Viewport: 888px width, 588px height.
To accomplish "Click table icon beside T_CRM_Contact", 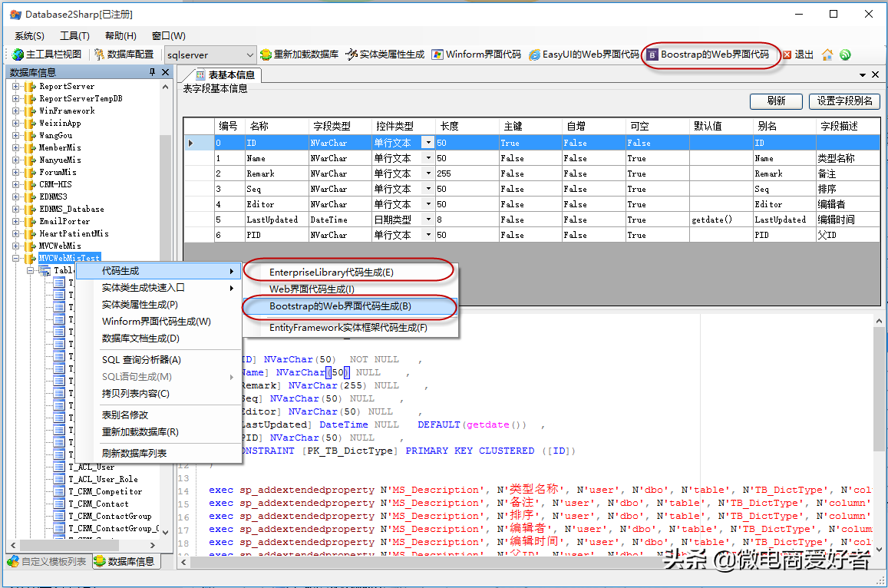I will point(59,504).
